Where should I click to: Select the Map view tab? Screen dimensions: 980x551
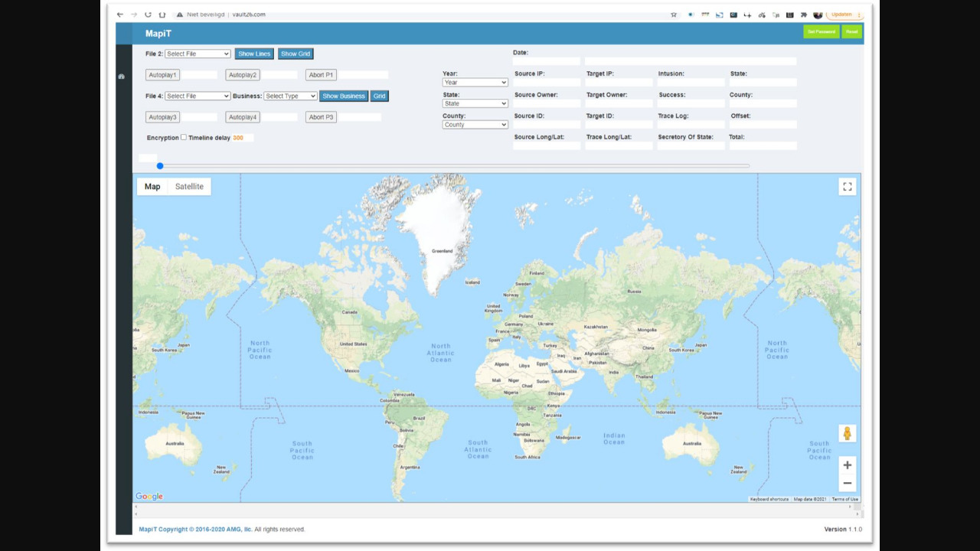click(x=152, y=187)
